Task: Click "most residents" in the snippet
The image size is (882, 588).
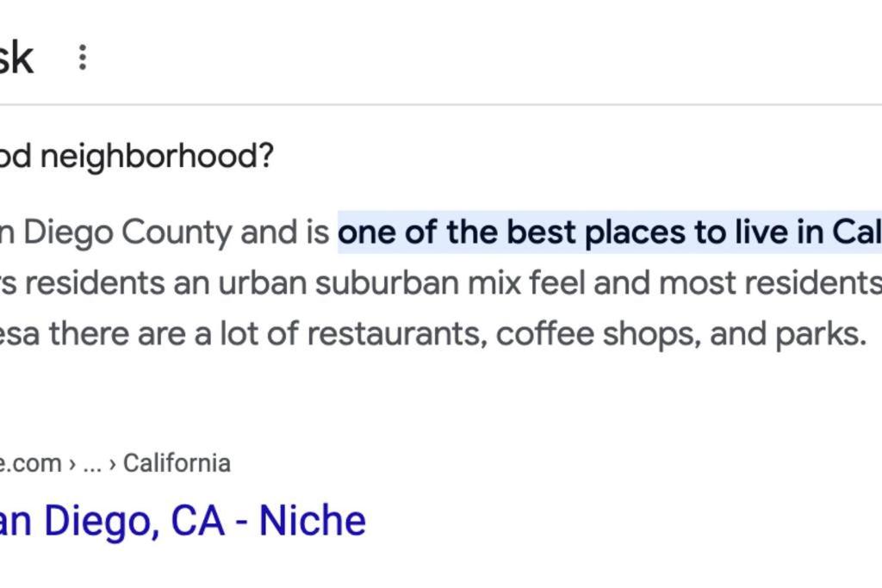Action: point(770,282)
